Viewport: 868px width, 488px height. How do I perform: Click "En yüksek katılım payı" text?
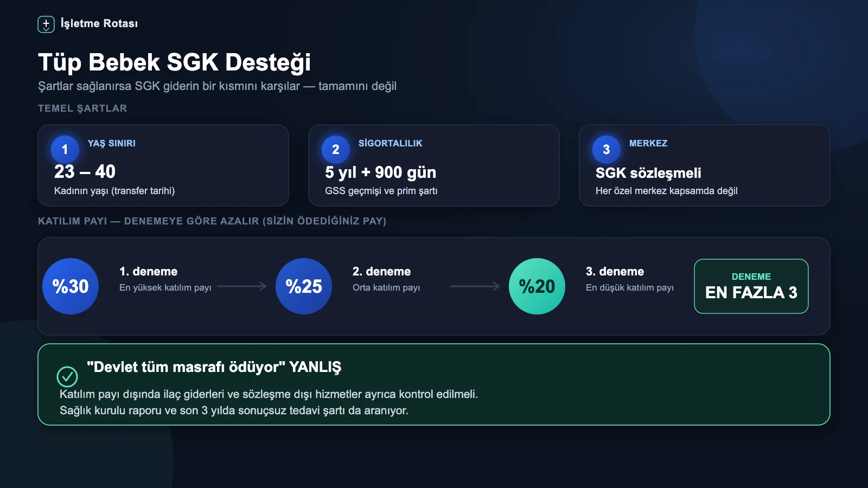(165, 287)
